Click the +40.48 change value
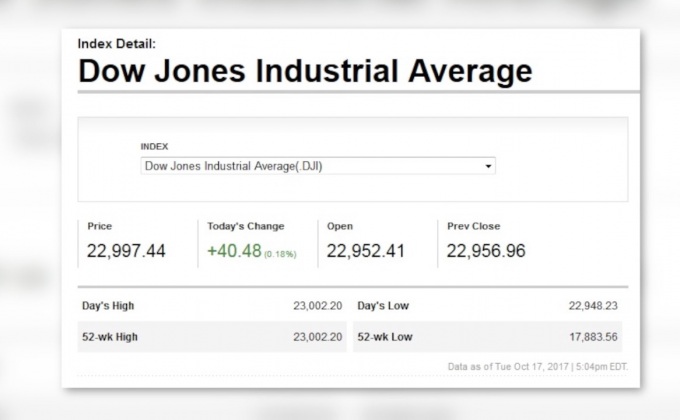The image size is (680, 420). point(234,251)
